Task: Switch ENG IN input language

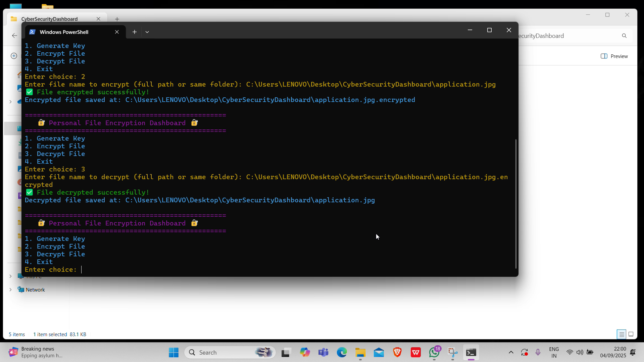Action: (554, 352)
